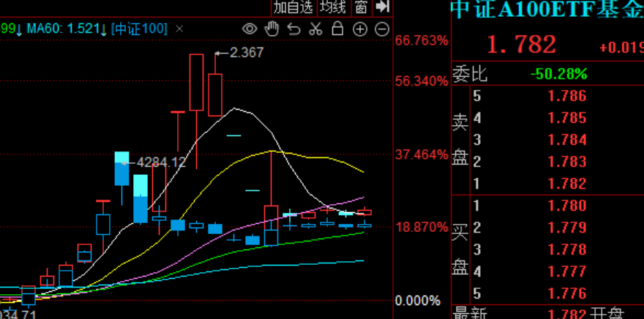Select sell level 1 price 1.782

[x=567, y=184]
